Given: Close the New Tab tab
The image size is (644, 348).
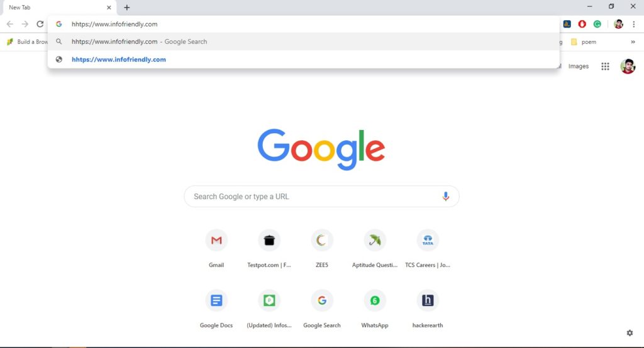Looking at the screenshot, I should coord(109,8).
